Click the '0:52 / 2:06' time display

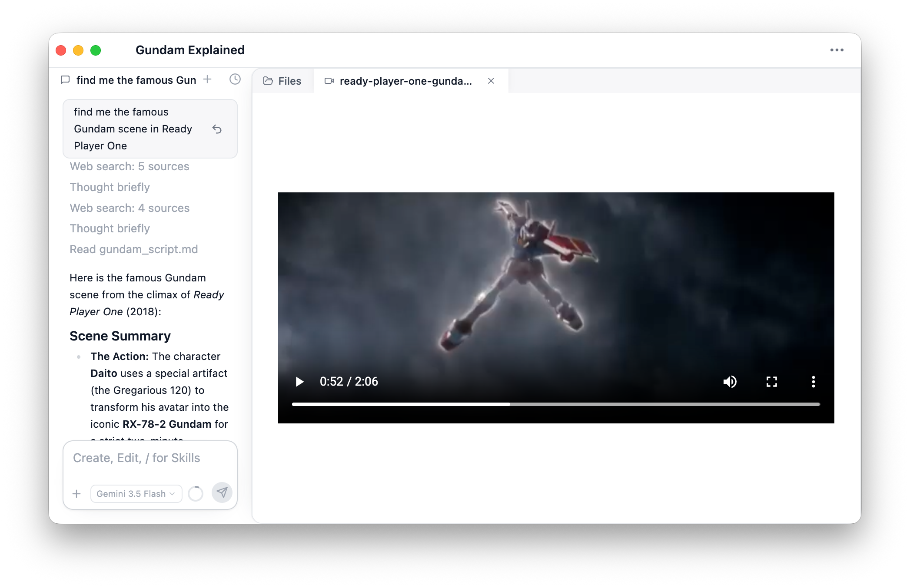(x=349, y=382)
